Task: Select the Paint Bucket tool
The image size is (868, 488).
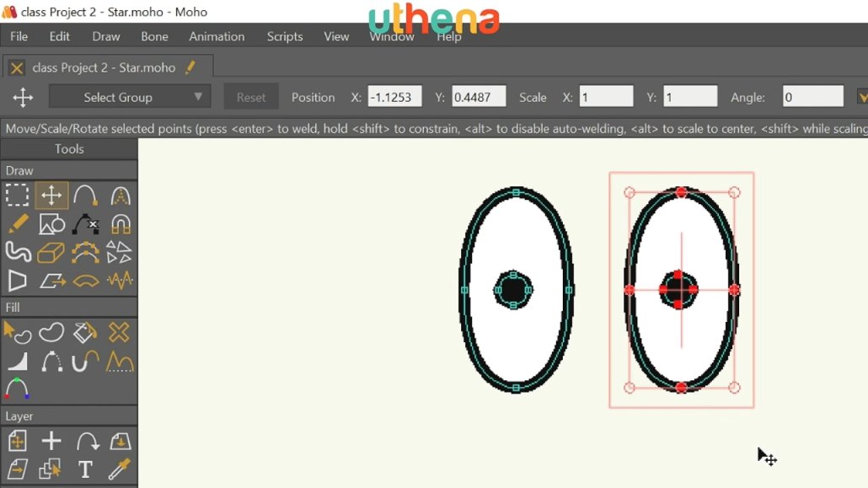Action: [x=85, y=332]
